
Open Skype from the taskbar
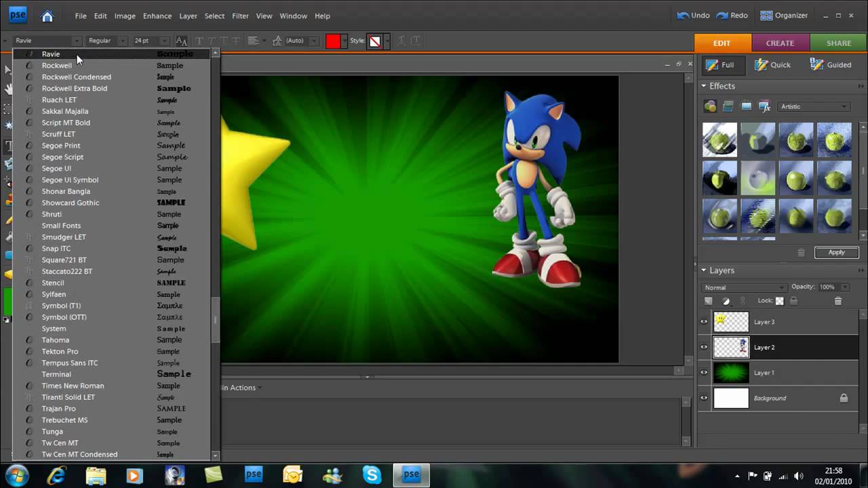tap(372, 474)
